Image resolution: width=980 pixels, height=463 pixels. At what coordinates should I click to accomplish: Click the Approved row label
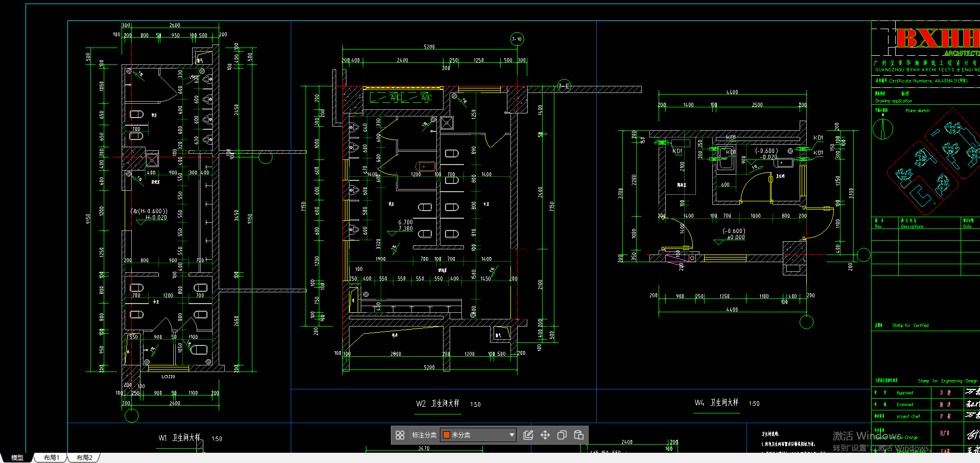click(x=905, y=392)
